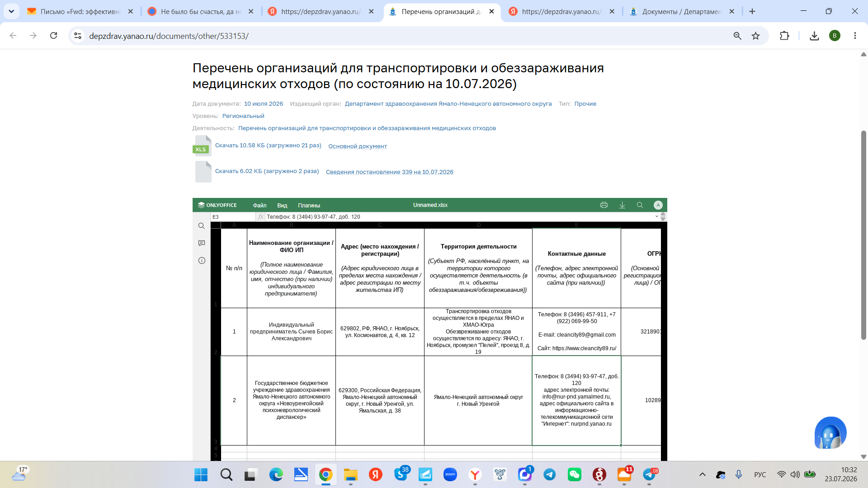Open the Chrome extensions puzzle icon
The height and width of the screenshot is (488, 868).
point(784,36)
